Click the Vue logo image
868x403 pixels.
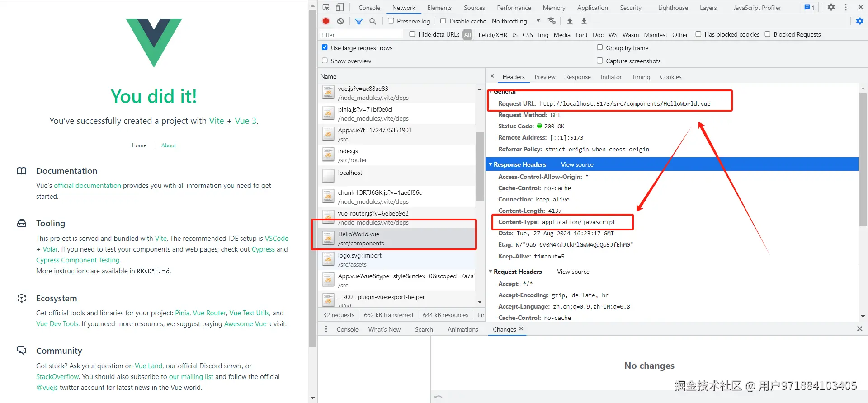click(154, 43)
